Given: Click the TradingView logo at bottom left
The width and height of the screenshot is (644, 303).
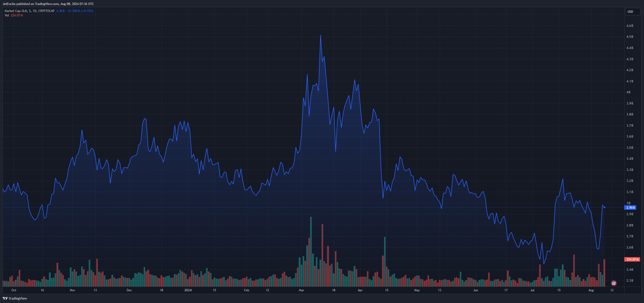Looking at the screenshot, I should pos(15,298).
